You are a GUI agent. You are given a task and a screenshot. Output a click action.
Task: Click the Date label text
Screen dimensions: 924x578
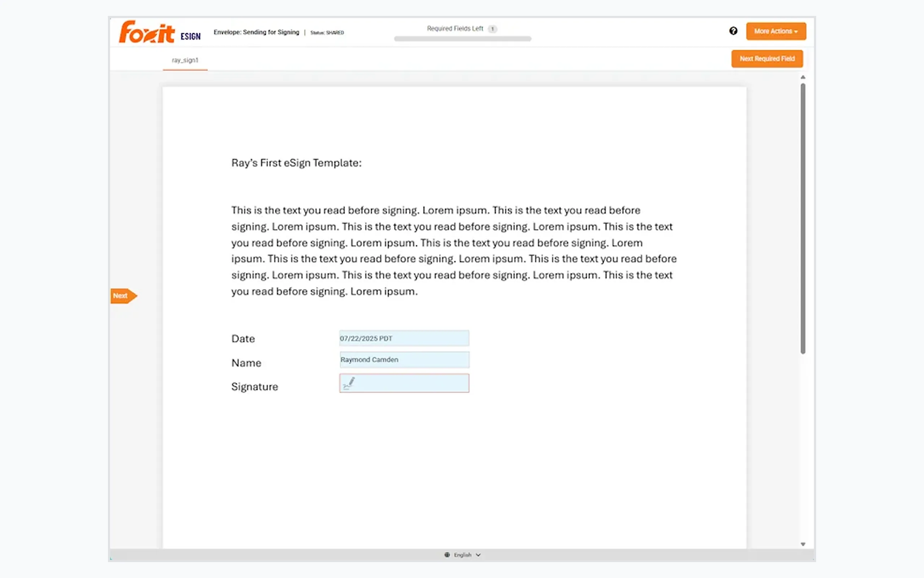point(243,339)
